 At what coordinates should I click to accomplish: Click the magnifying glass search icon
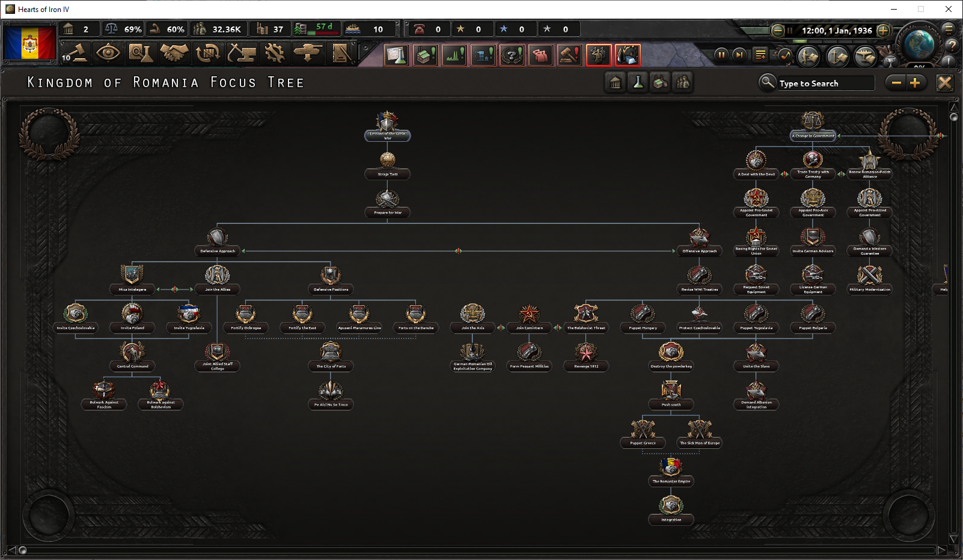click(767, 82)
